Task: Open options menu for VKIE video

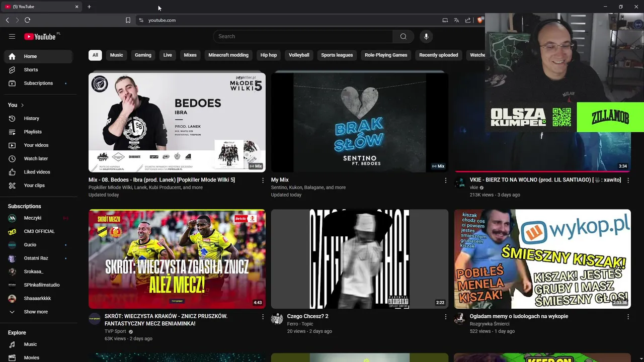Action: [628, 180]
